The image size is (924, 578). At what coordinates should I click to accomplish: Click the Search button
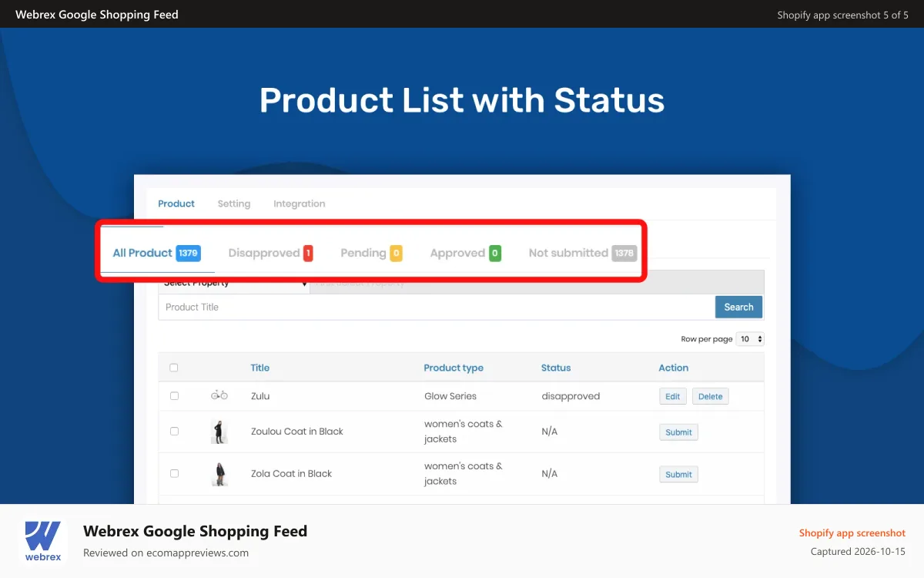pos(738,307)
